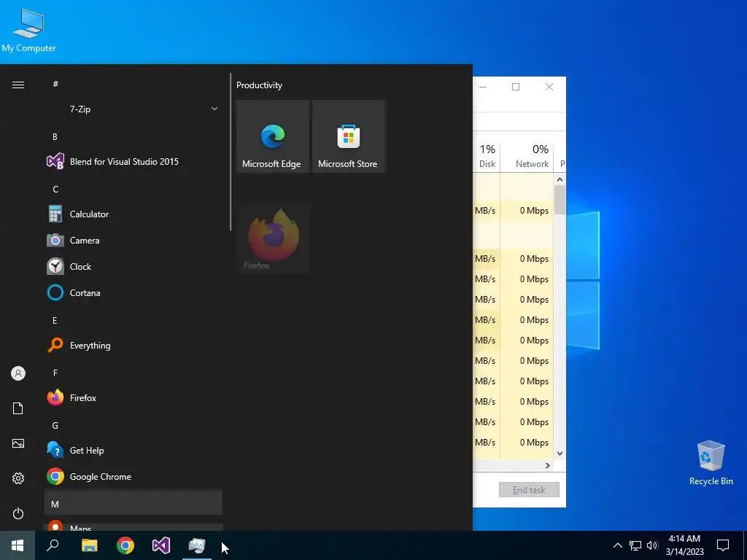Click the Power button icon
This screenshot has height=560, width=747.
[x=18, y=513]
